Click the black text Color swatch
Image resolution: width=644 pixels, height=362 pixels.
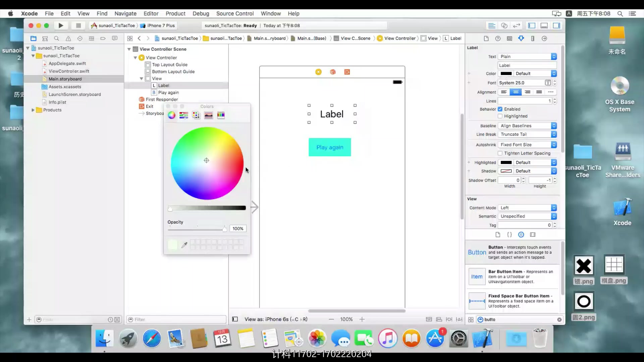(x=506, y=74)
